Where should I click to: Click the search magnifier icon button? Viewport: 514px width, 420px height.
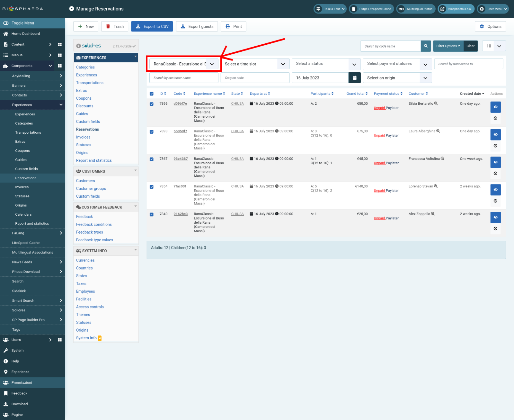[426, 46]
